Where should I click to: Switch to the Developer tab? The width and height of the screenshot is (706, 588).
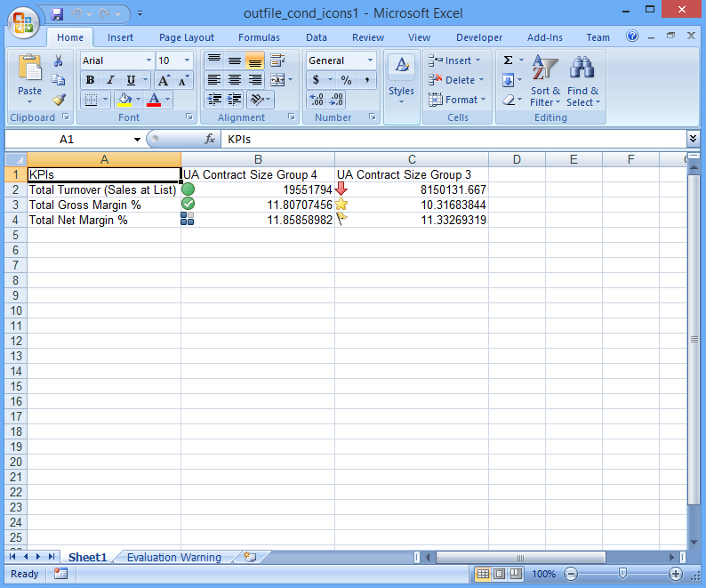tap(479, 37)
